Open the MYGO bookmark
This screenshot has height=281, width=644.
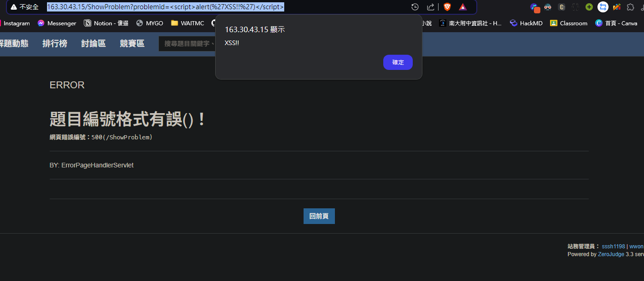150,23
